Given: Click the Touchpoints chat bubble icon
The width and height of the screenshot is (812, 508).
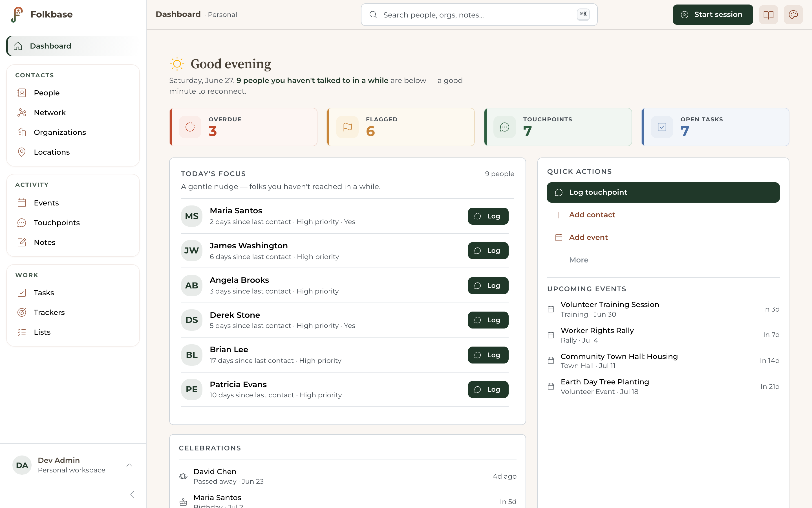Looking at the screenshot, I should pos(22,223).
